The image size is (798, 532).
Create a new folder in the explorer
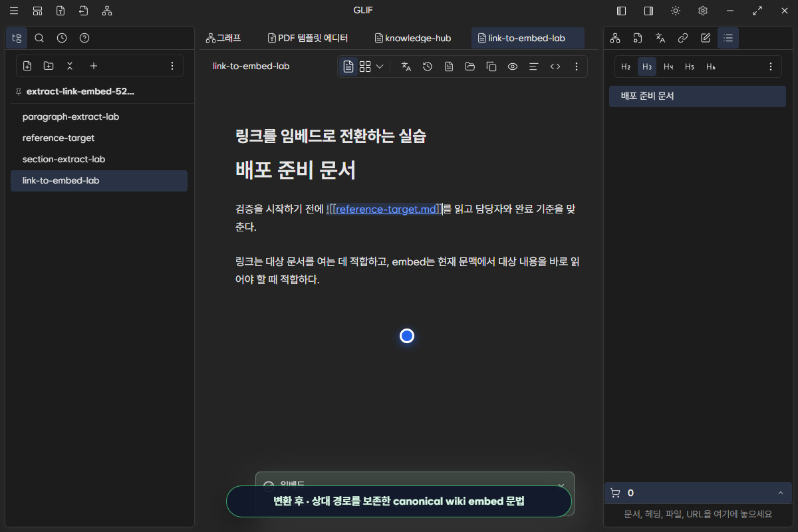click(x=49, y=66)
